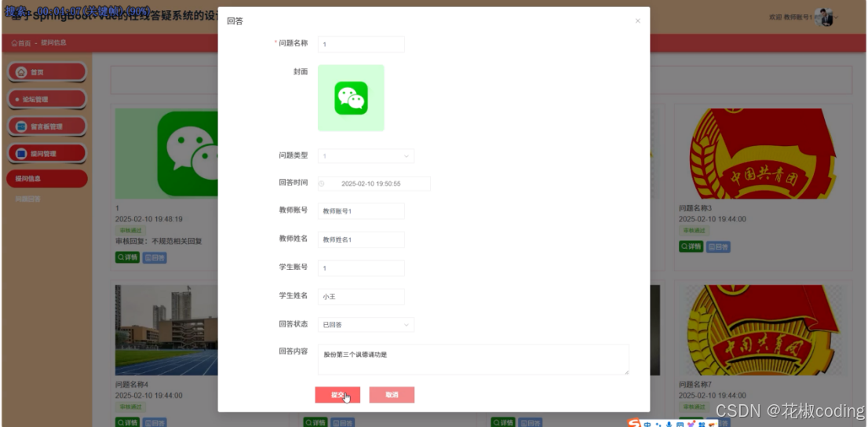
Task: Submit the answer with 提交 button
Action: coord(337,395)
